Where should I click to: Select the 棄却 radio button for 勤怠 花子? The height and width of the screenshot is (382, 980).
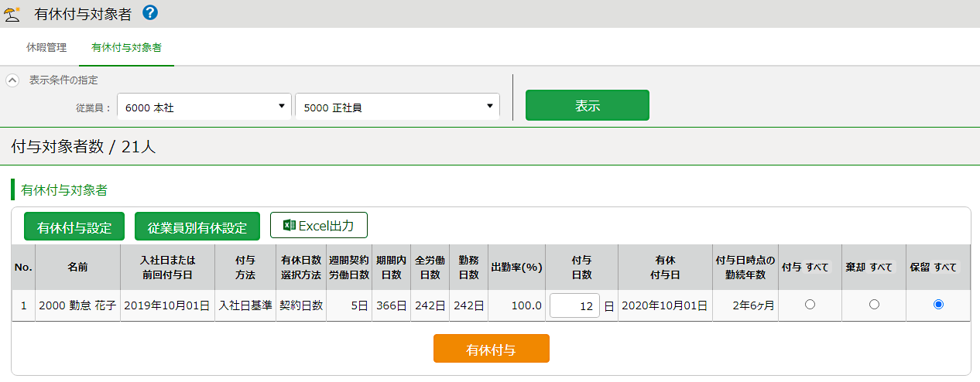[874, 305]
